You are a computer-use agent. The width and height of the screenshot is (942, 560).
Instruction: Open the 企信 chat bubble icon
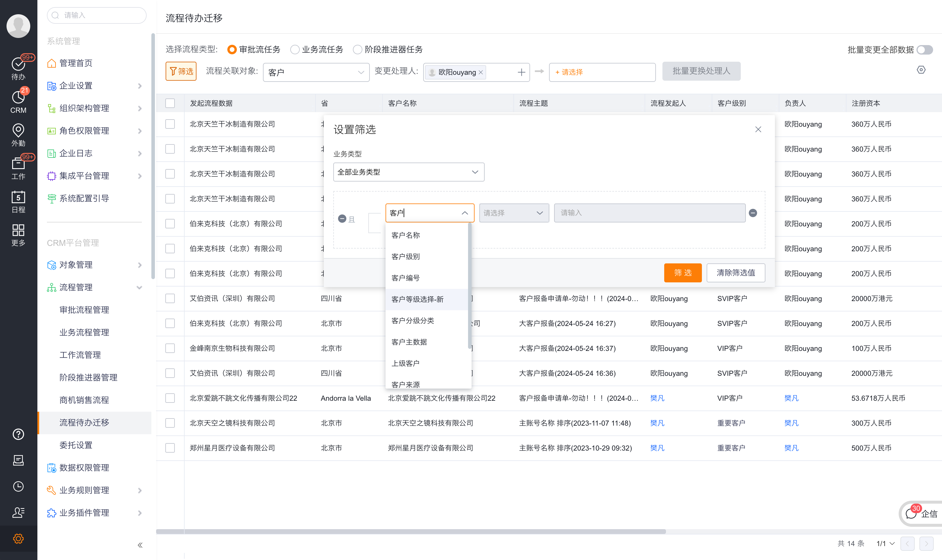tap(911, 513)
